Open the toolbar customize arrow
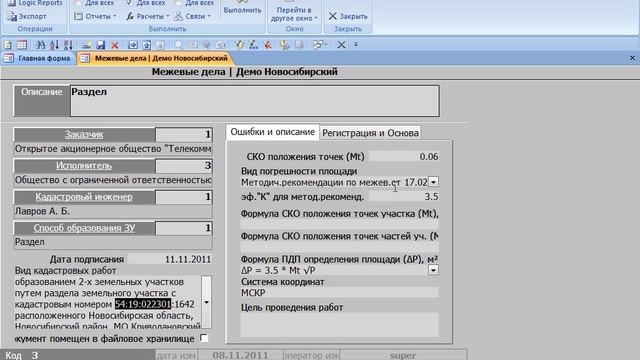The width and height of the screenshot is (640, 360). pyautogui.click(x=356, y=45)
